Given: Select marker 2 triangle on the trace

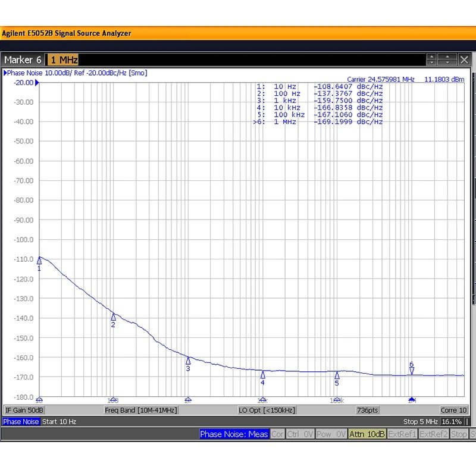Looking at the screenshot, I should point(113,317).
